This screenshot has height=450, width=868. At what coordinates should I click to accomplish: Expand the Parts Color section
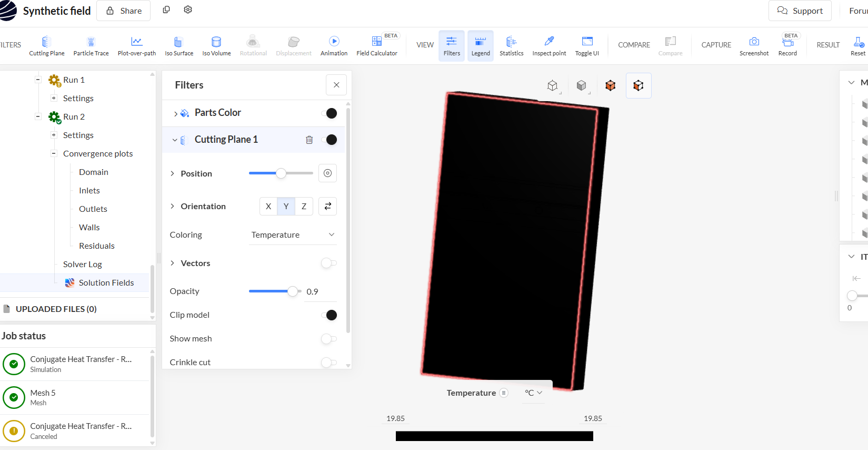(x=175, y=113)
